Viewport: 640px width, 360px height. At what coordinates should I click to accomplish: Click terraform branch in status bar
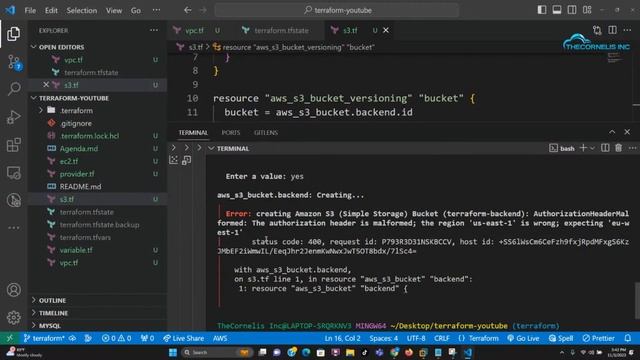pyautogui.click(x=44, y=338)
